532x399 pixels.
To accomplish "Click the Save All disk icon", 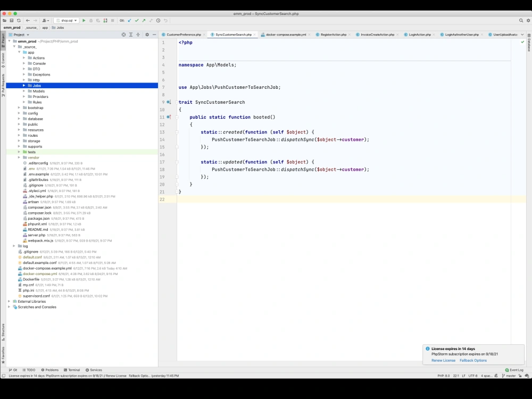I will click(x=12, y=21).
